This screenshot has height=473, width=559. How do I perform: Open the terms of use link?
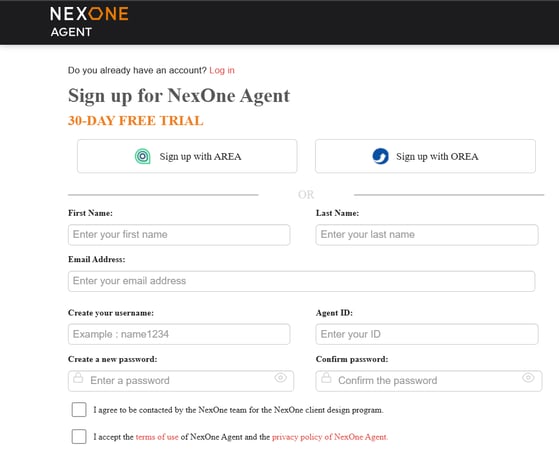click(x=157, y=437)
